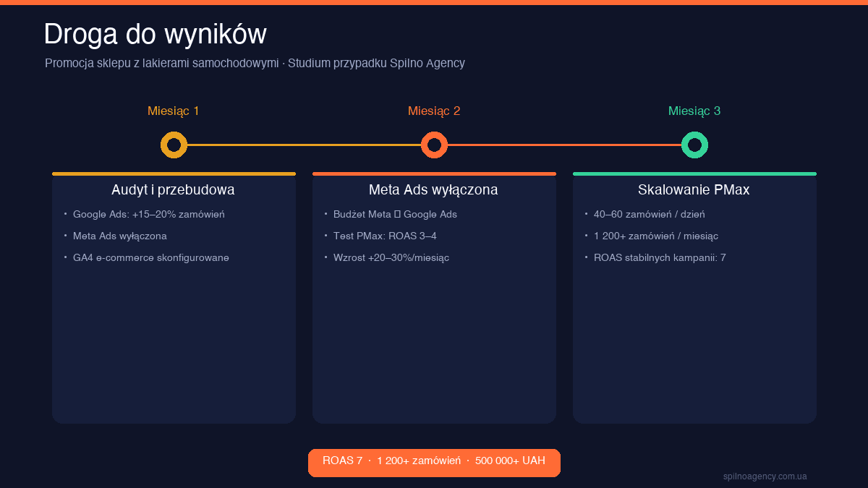Image resolution: width=868 pixels, height=488 pixels.
Task: Click the Miesiąc 2 orange timeline marker
Action: (434, 145)
